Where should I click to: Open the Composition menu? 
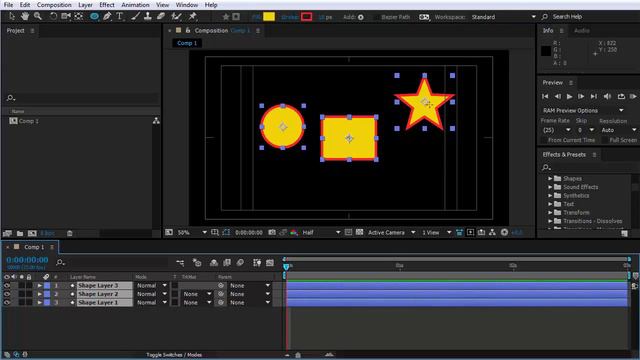54,5
